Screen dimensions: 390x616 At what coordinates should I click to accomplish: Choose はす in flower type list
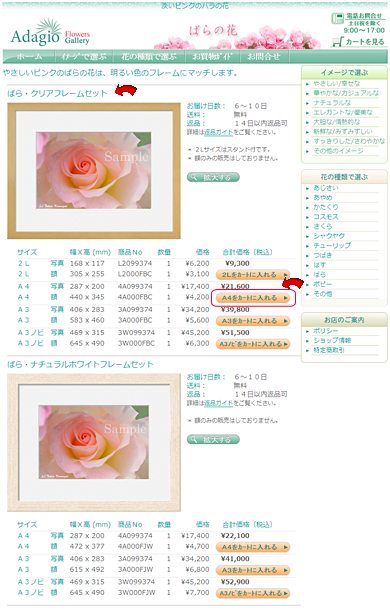[319, 265]
